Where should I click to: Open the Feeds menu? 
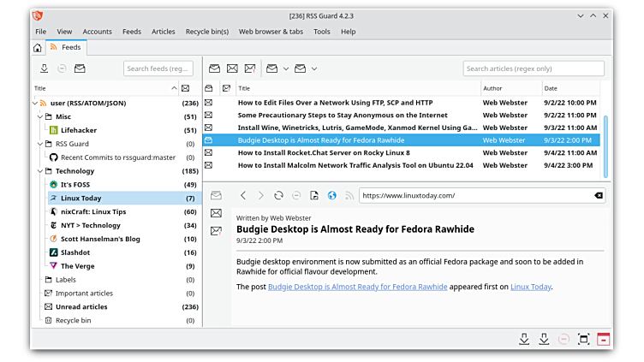pos(132,32)
